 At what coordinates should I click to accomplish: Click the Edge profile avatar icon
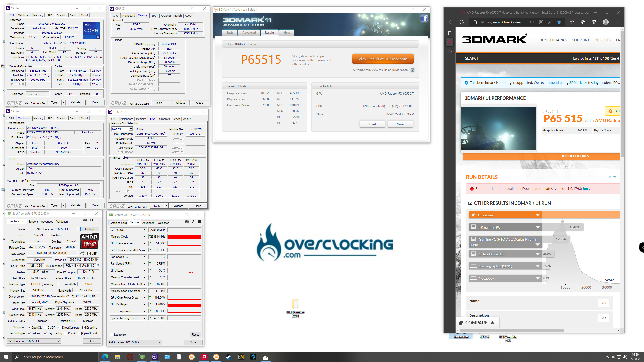point(606,22)
